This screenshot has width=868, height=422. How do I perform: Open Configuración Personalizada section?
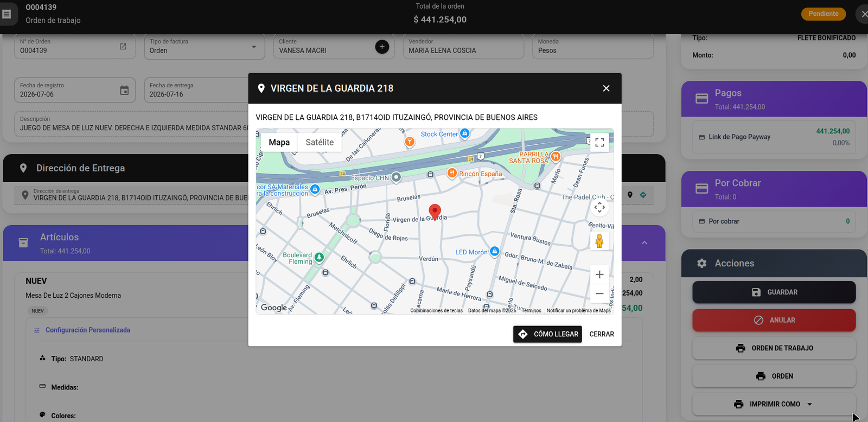pyautogui.click(x=87, y=330)
